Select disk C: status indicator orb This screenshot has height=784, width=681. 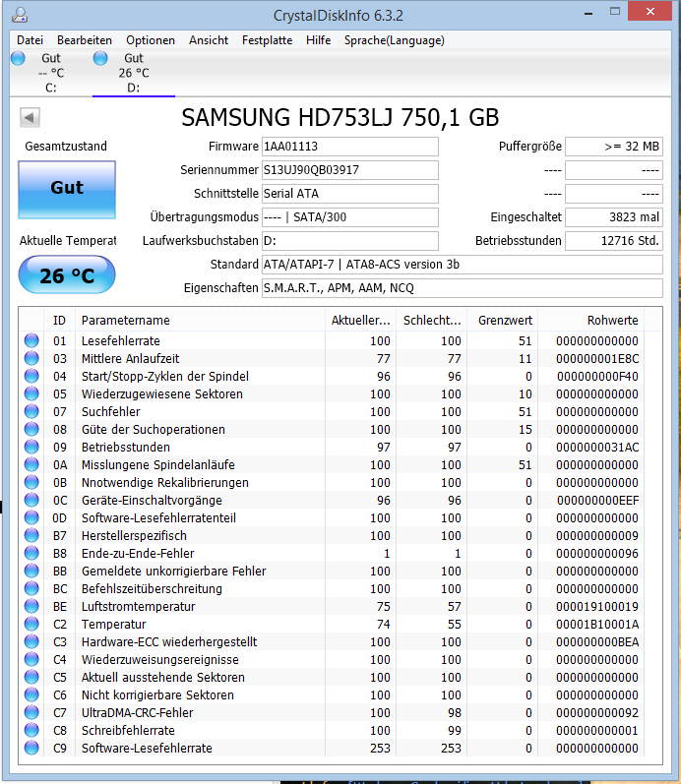pyautogui.click(x=18, y=58)
